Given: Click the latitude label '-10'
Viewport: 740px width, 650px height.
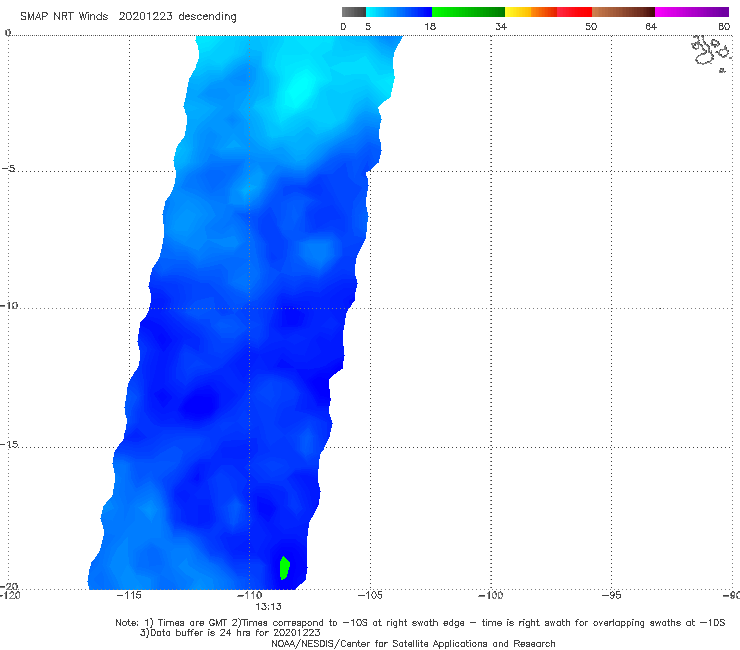Looking at the screenshot, I should tap(8, 305).
